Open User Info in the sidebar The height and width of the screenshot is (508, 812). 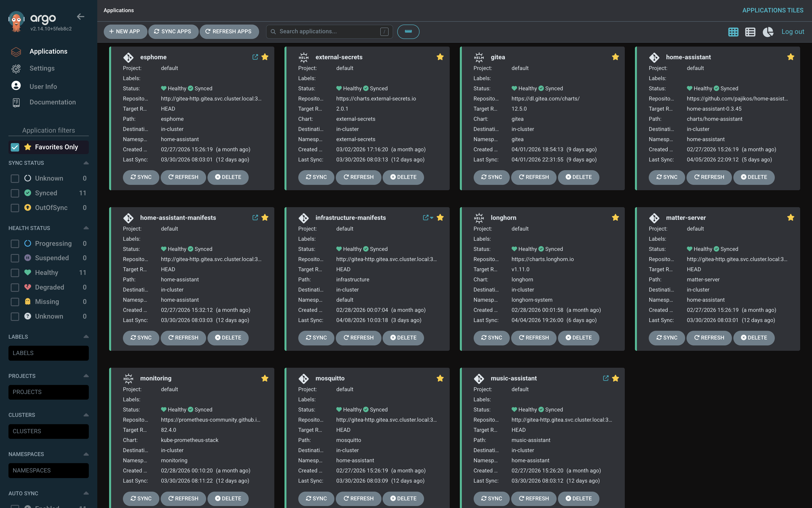point(43,86)
